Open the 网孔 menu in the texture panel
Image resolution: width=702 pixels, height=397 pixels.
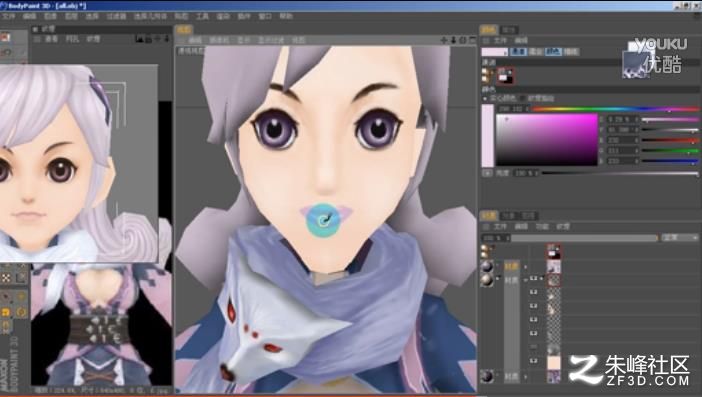[72, 39]
